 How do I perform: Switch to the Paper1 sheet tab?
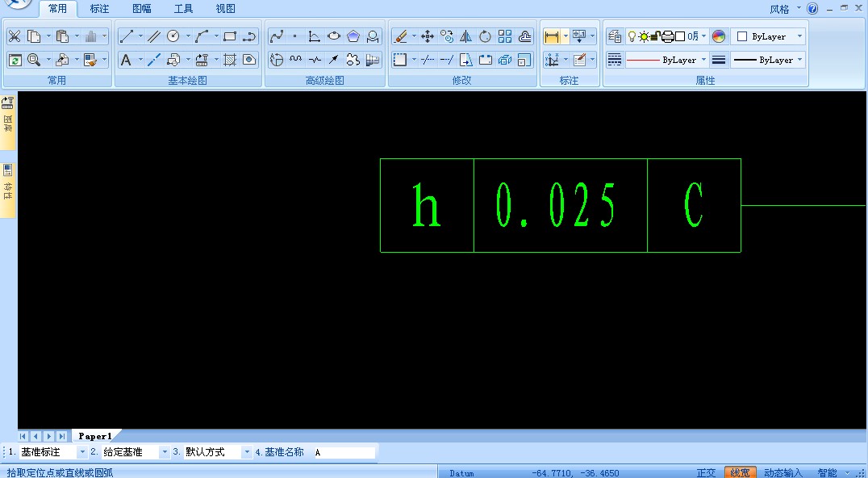(95, 436)
